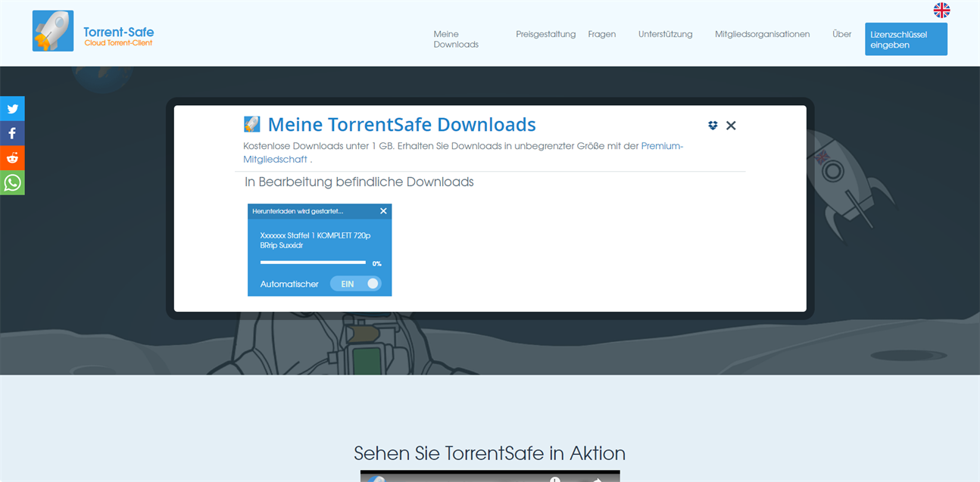Screen dimensions: 980x482
Task: Go to the Fragen page
Action: (x=602, y=34)
